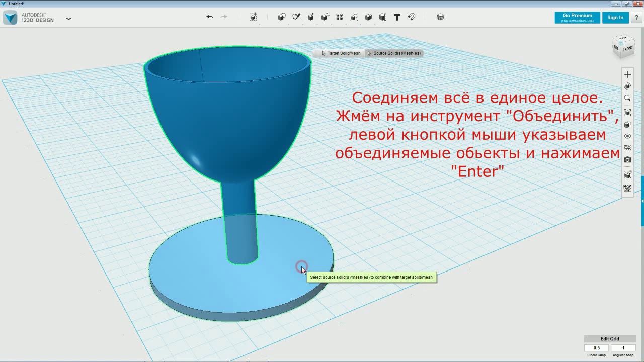Open the Snap magnet tool
Image resolution: width=644 pixels, height=362 pixels.
pyautogui.click(x=412, y=17)
